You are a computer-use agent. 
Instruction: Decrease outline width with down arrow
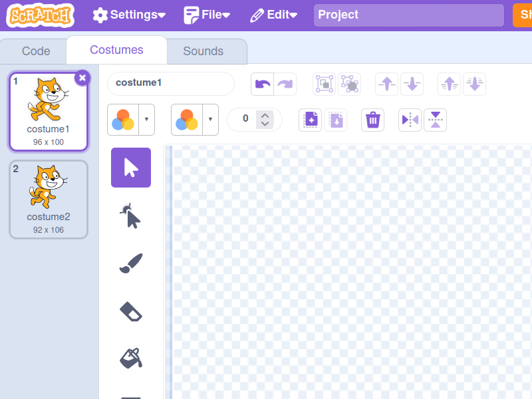click(x=265, y=124)
